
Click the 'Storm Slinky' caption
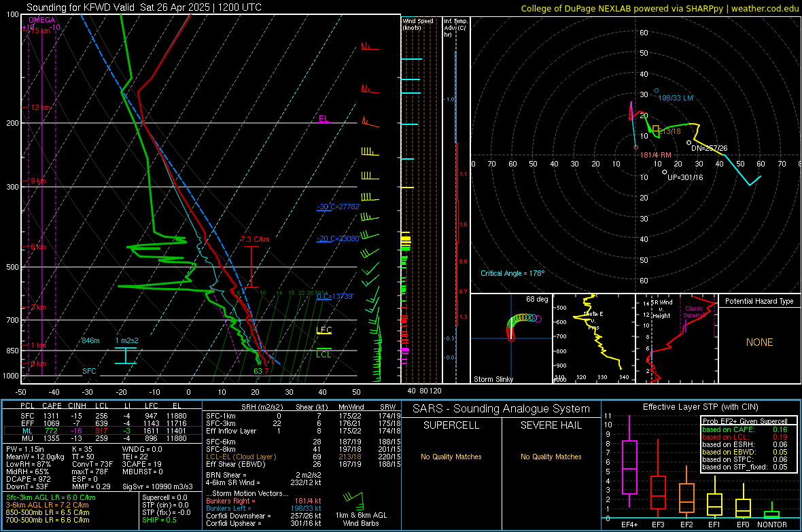[x=493, y=379]
